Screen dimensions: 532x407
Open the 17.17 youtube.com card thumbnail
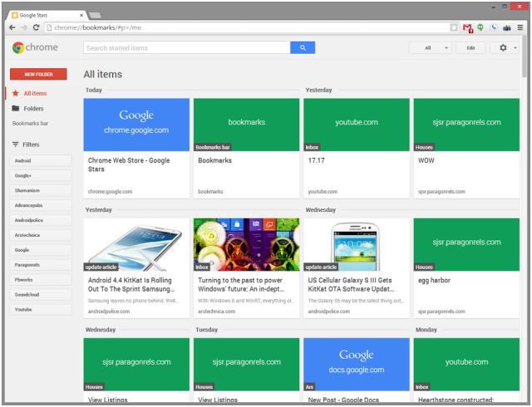(357, 125)
